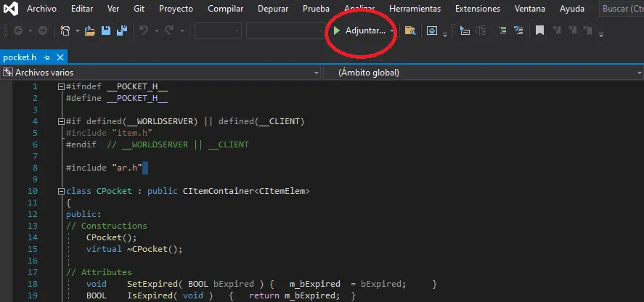Open the Undo history dropdown arrow

click(x=157, y=31)
